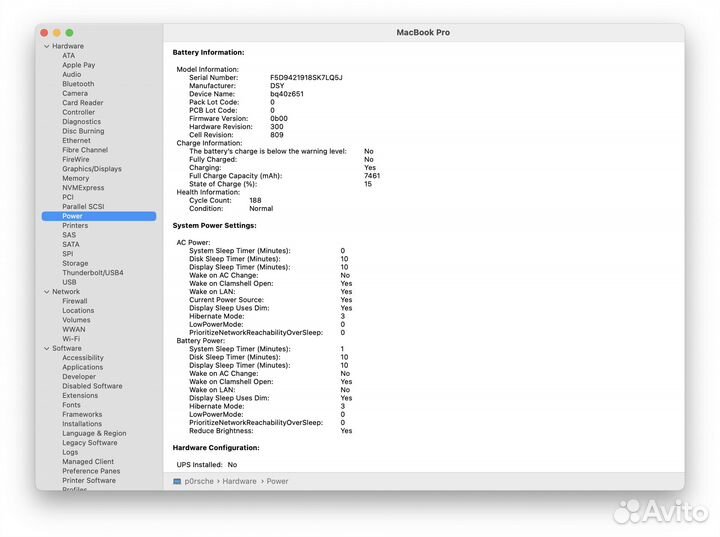Image resolution: width=720 pixels, height=537 pixels.
Task: Select ATA in the sidebar
Action: point(68,56)
